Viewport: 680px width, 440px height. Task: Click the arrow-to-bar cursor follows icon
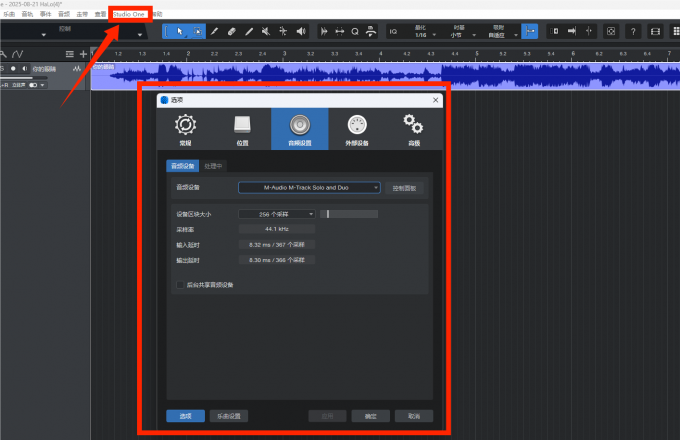click(x=572, y=31)
